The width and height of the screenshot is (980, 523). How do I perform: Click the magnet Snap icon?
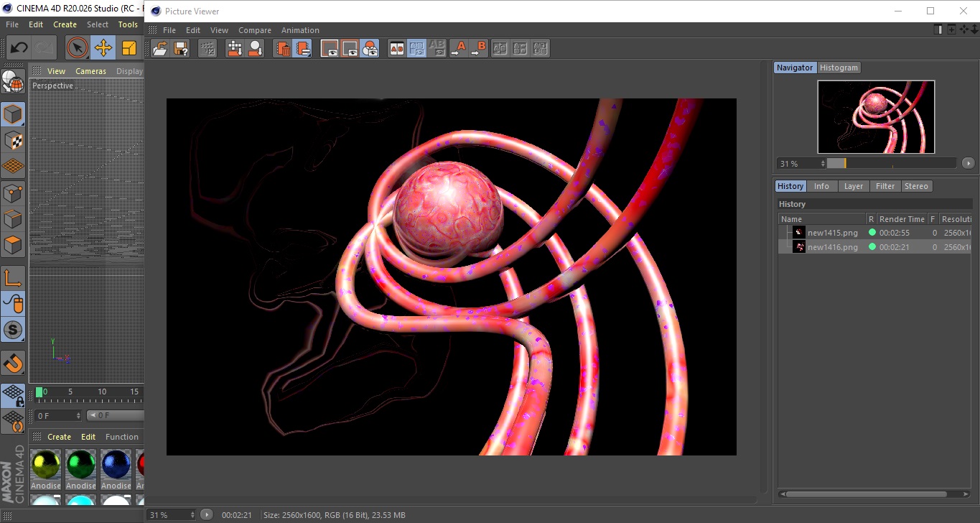[x=13, y=363]
